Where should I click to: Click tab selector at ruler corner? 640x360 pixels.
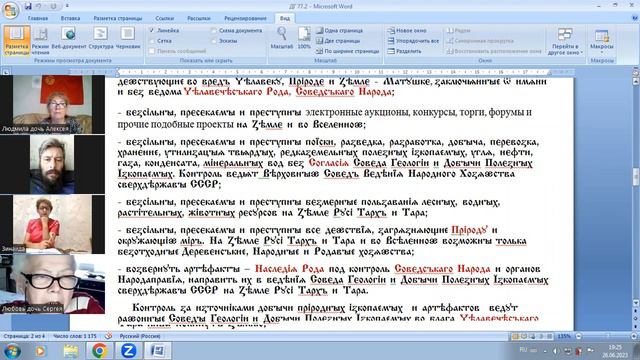pyautogui.click(x=5, y=72)
